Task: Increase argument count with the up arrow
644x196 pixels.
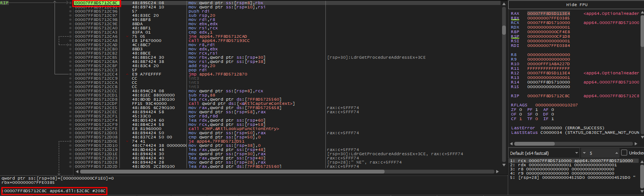Action: [617, 153]
